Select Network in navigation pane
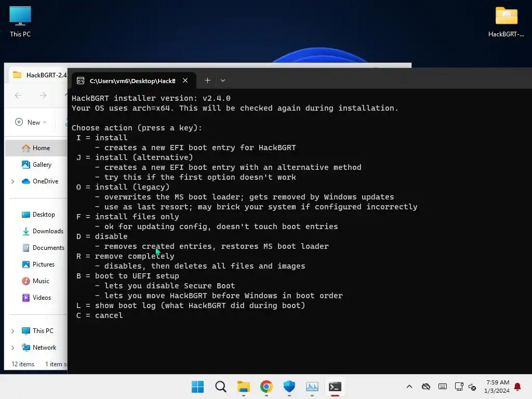The width and height of the screenshot is (532, 399). [x=38, y=348]
